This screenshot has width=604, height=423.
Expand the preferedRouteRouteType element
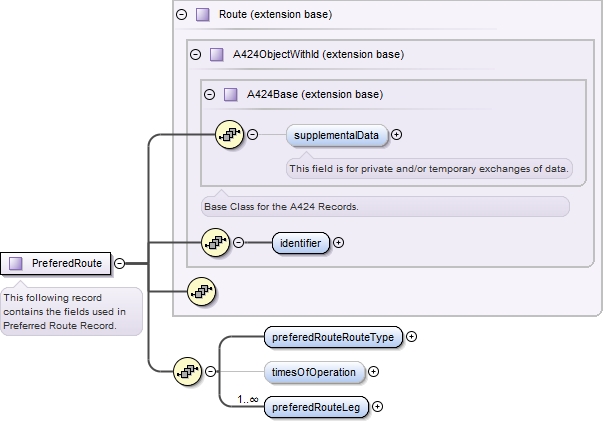coord(411,337)
